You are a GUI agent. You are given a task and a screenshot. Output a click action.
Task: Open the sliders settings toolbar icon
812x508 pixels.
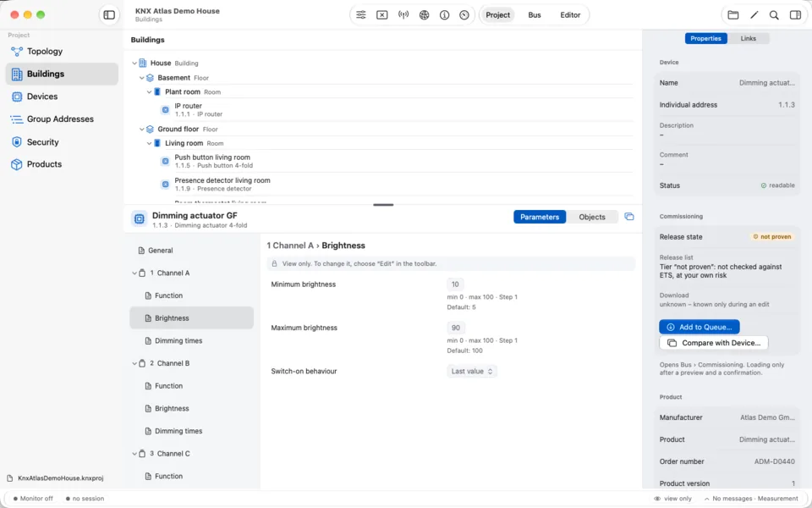(x=361, y=15)
